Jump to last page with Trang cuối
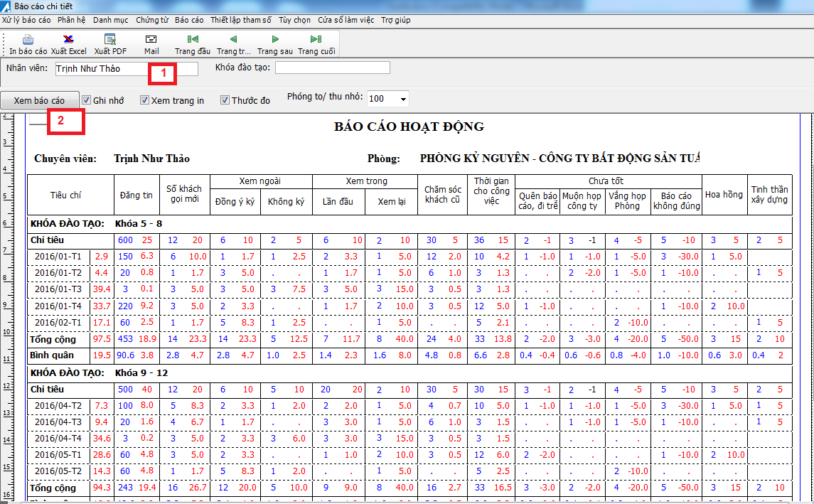 click(x=316, y=39)
